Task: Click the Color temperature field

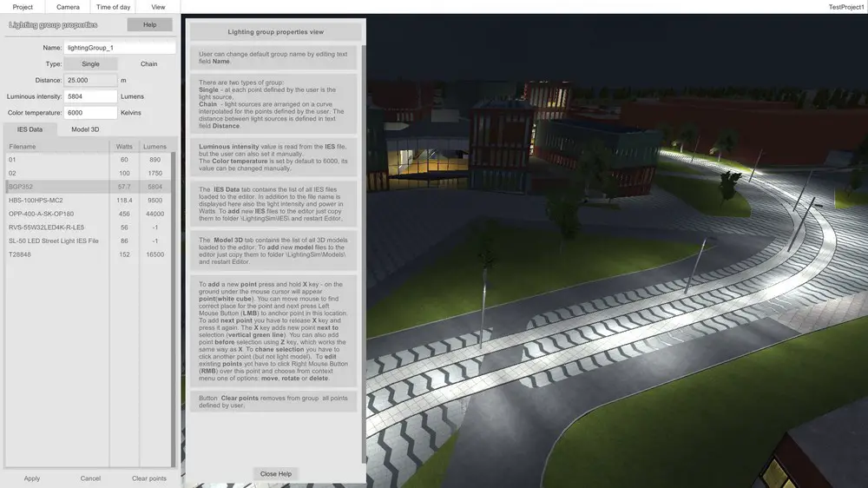Action: pyautogui.click(x=90, y=112)
